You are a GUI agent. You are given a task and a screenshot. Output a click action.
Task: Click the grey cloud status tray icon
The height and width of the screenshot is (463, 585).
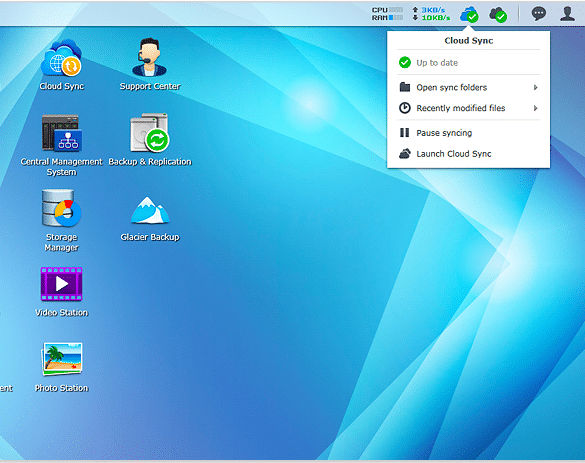(498, 15)
